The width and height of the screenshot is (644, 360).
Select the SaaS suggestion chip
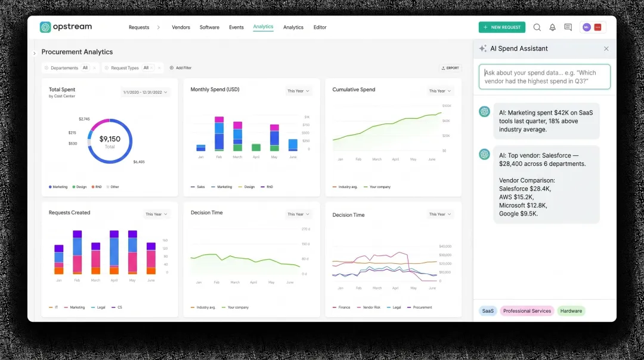pos(488,311)
